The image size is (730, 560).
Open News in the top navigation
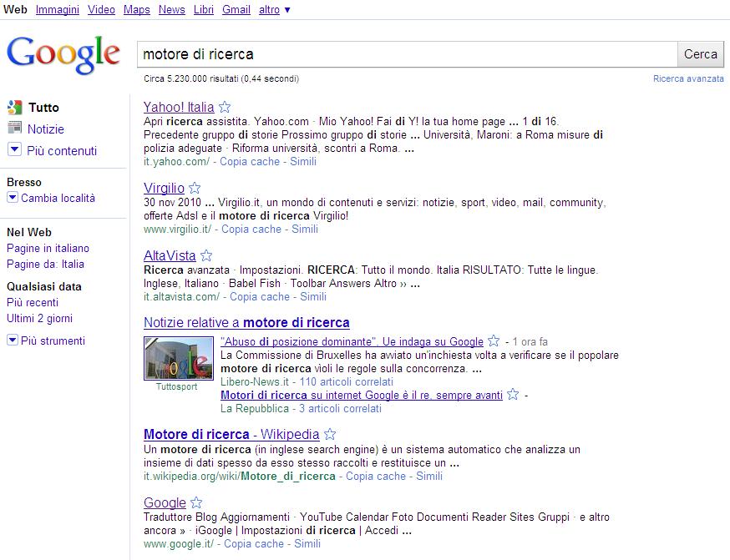171,9
